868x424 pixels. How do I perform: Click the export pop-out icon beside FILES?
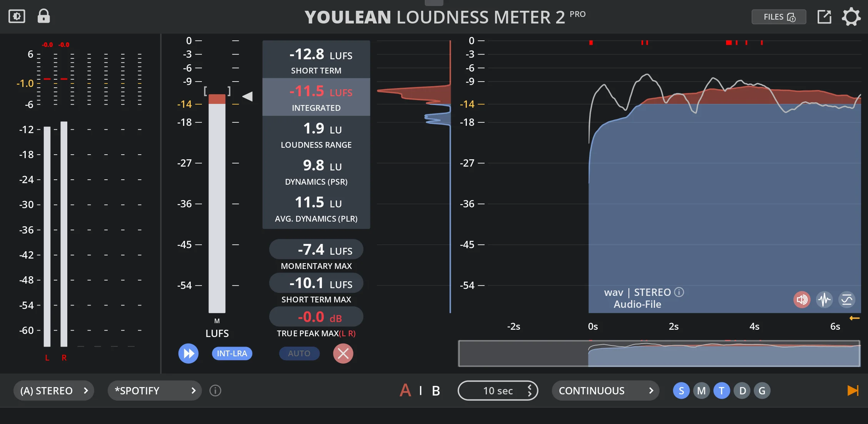(x=824, y=16)
